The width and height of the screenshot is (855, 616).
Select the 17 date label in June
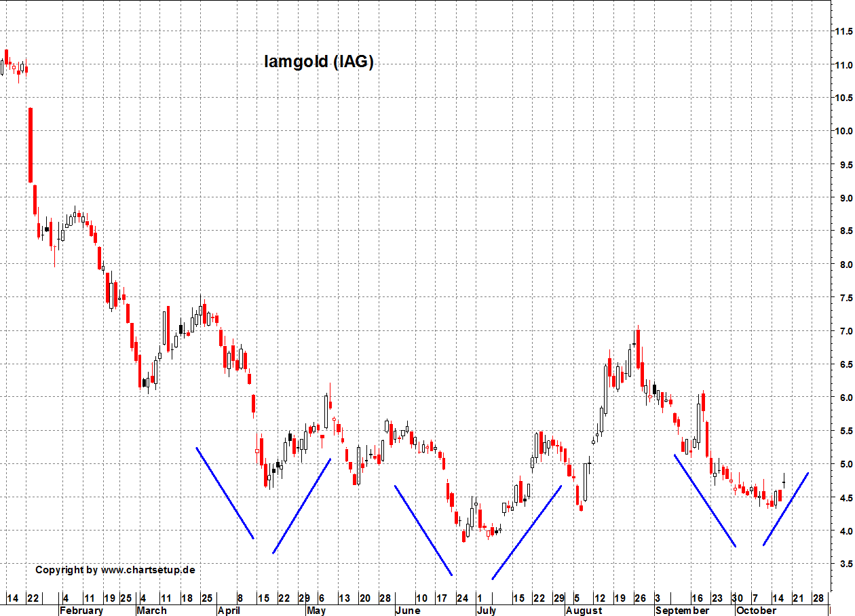(x=441, y=598)
